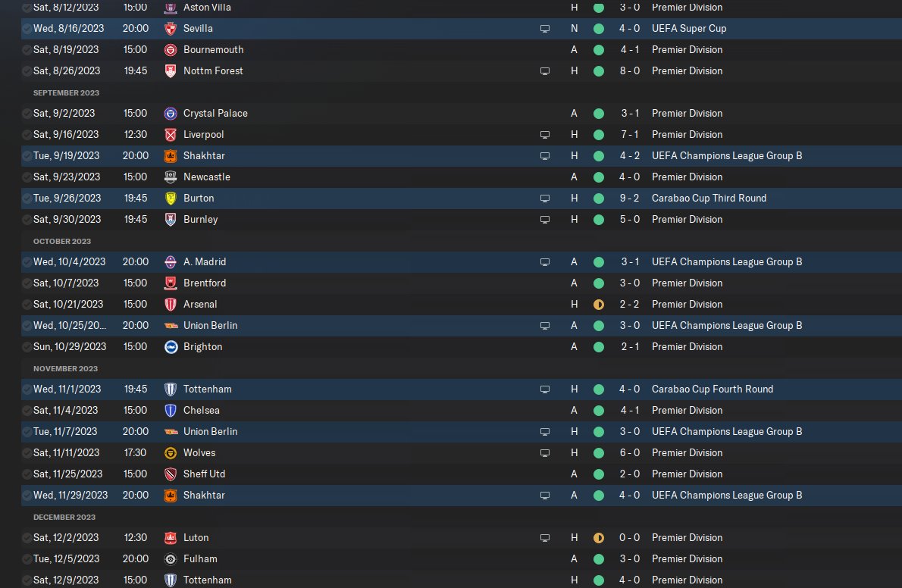The height and width of the screenshot is (588, 902).
Task: Click the televised icon on A. Madrid row
Action: tap(544, 262)
